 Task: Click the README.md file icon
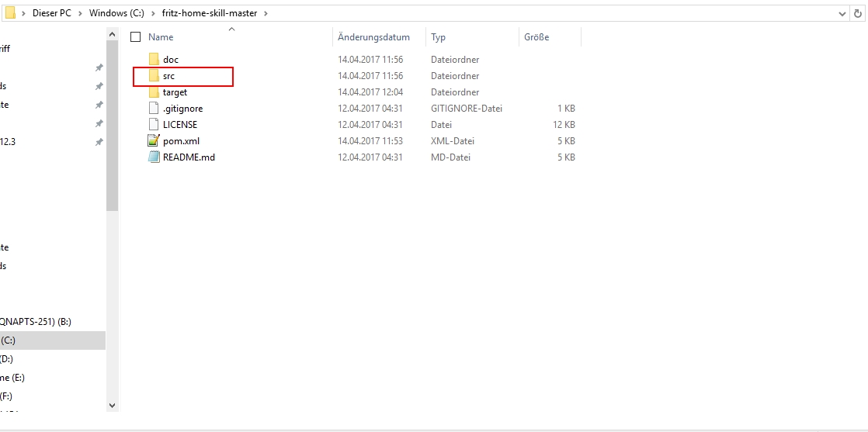153,157
